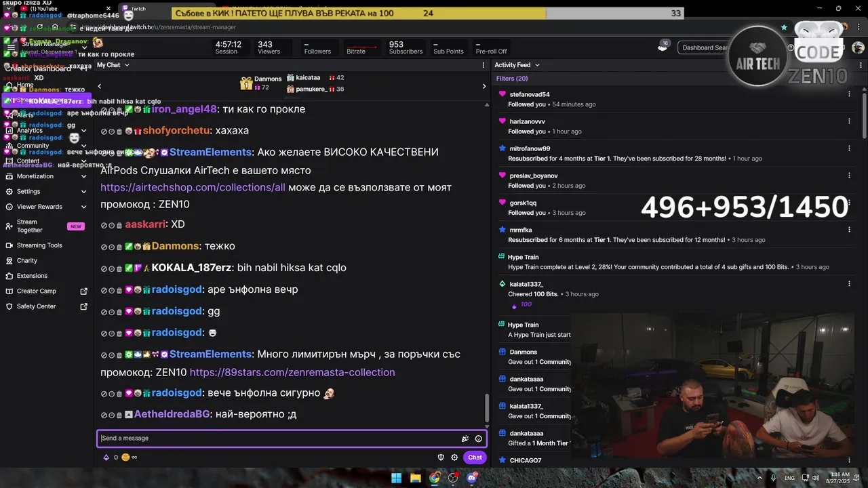The width and height of the screenshot is (868, 488).
Task: Click the Pre-roll Off stat tile
Action: click(x=491, y=47)
